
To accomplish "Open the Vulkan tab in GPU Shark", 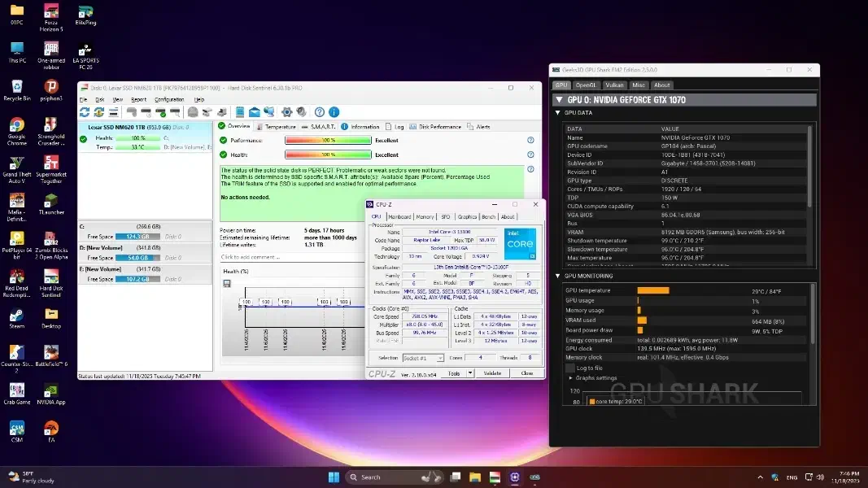I will (x=614, y=85).
